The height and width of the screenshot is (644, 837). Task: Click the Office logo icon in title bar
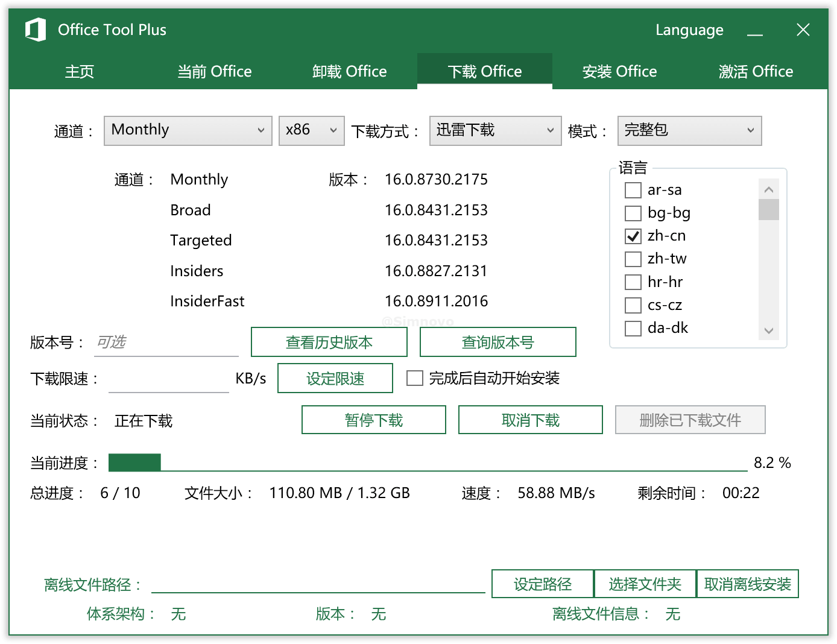pos(36,30)
